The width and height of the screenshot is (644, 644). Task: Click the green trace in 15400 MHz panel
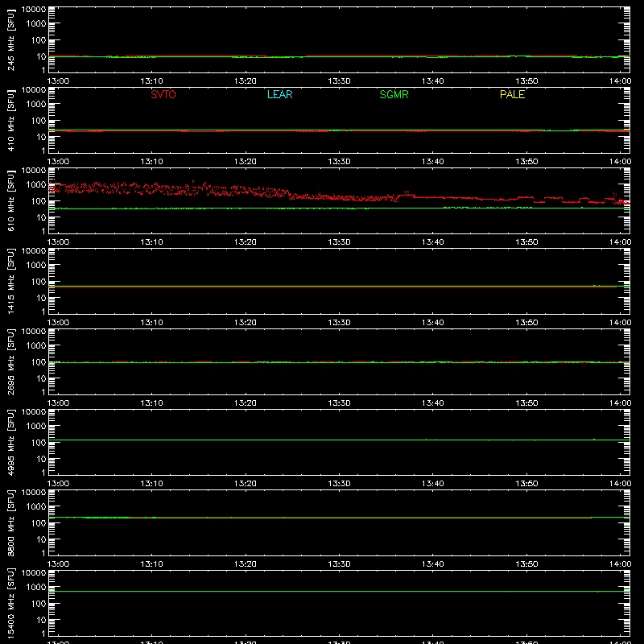(x=339, y=591)
